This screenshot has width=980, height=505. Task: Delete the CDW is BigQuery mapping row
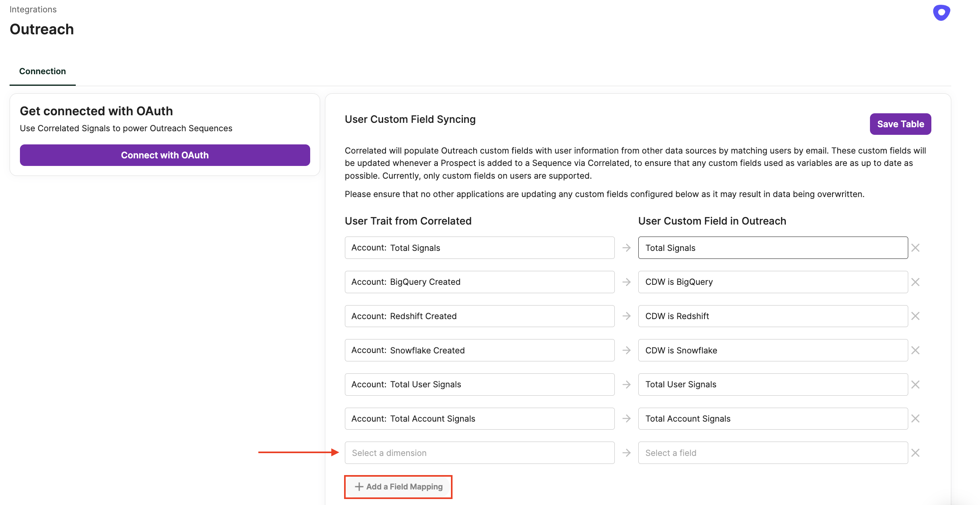[915, 282]
